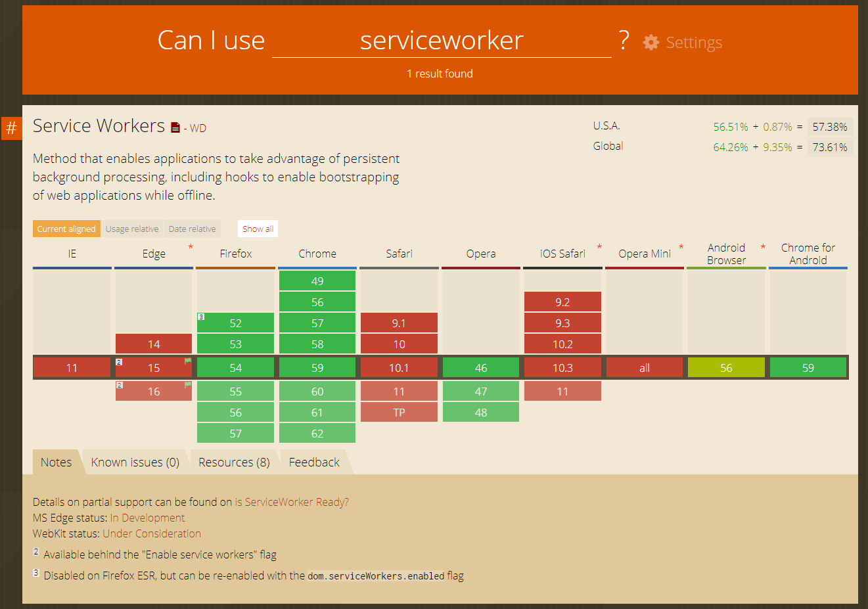The width and height of the screenshot is (868, 609).
Task: Select Current aligned view
Action: [66, 229]
